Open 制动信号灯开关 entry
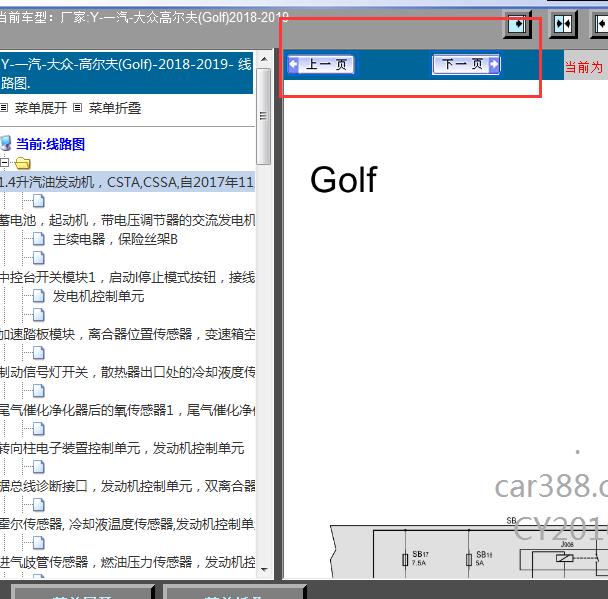 pos(127,372)
